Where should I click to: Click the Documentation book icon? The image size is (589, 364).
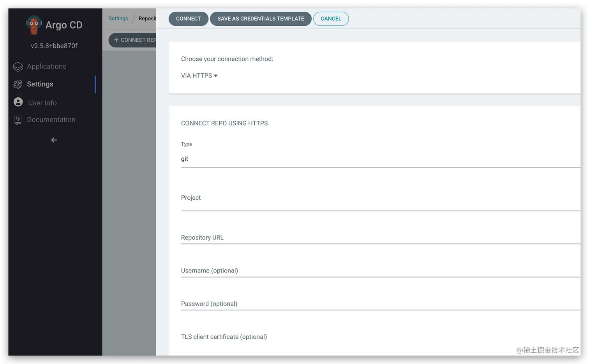click(x=18, y=120)
